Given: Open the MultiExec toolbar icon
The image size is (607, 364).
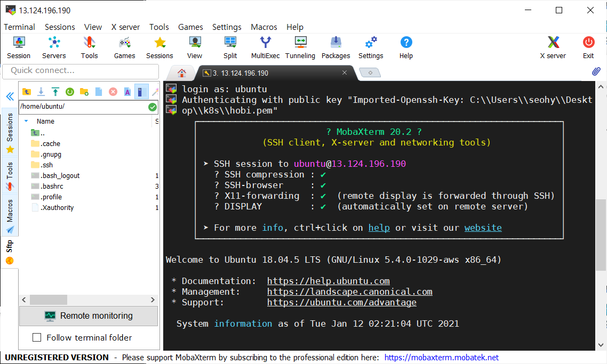Looking at the screenshot, I should 265,43.
